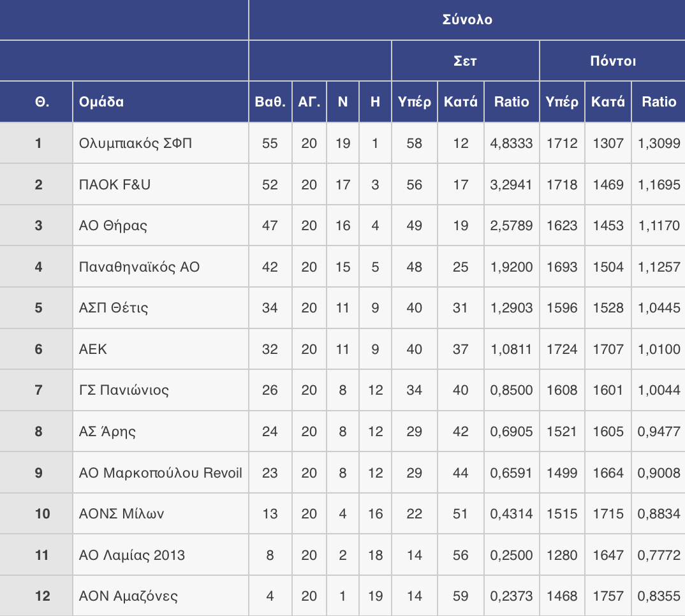685x616 pixels.
Task: Click on Παναθηναϊκός ΑΟ team name
Action: [x=139, y=267]
